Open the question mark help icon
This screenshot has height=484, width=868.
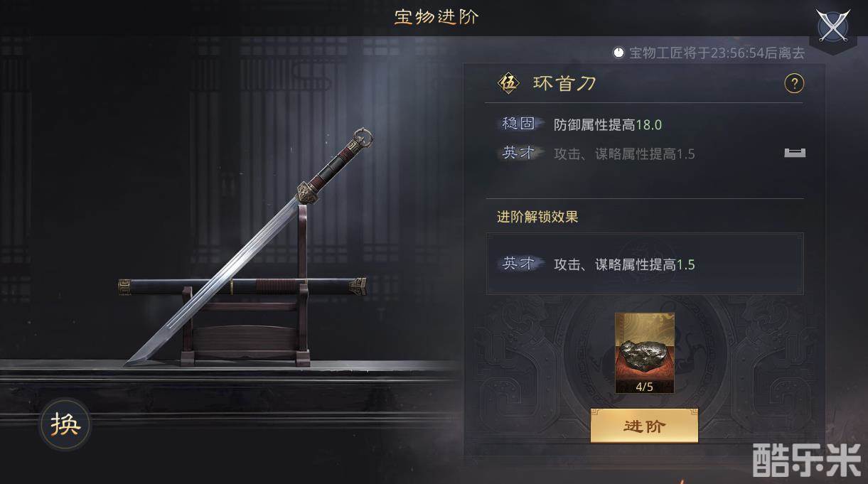793,84
